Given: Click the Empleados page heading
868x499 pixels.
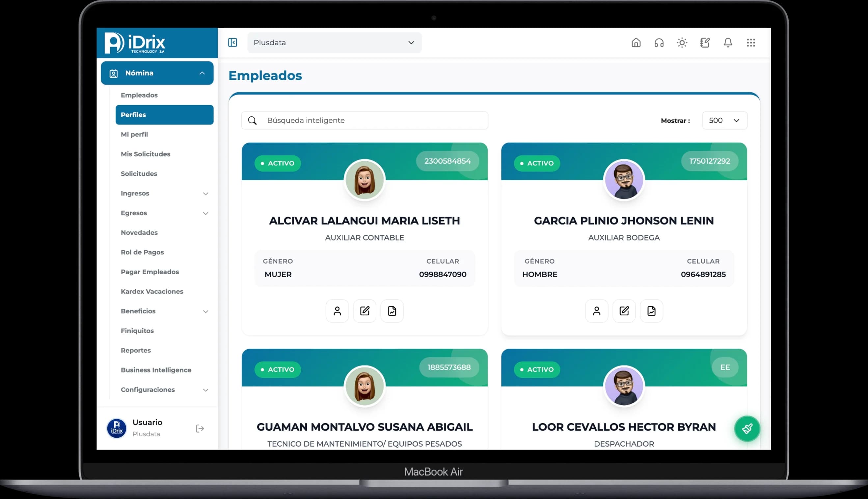Looking at the screenshot, I should pyautogui.click(x=265, y=76).
